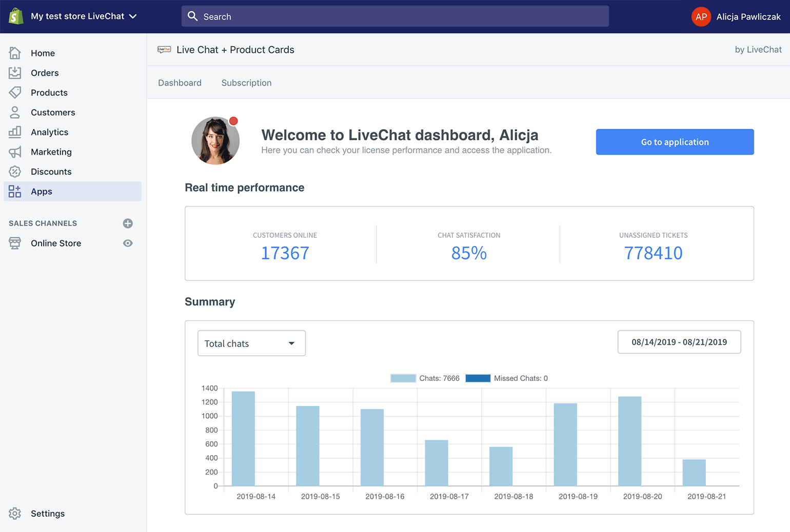Image resolution: width=790 pixels, height=532 pixels.
Task: Click the Orders inbox icon
Action: [x=15, y=73]
